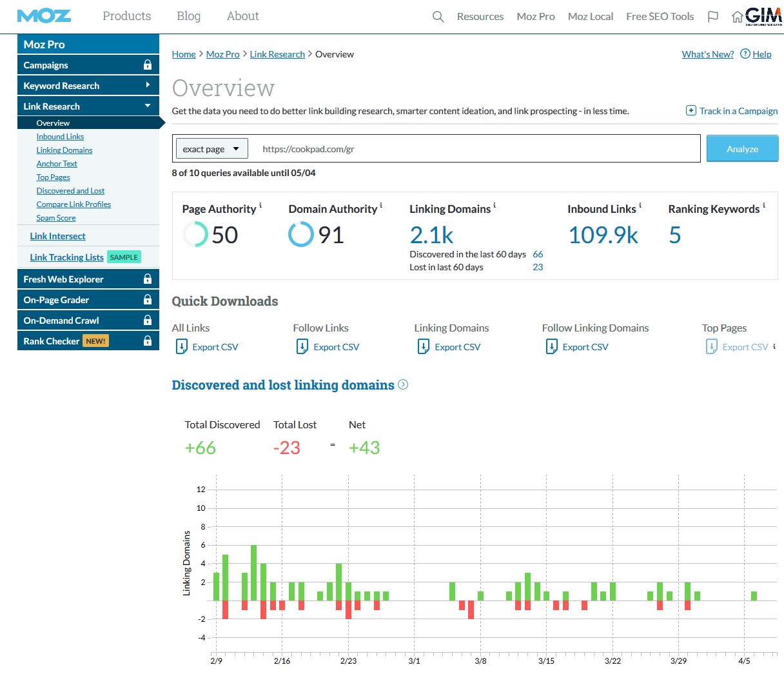Click the Linking Domains download icon
Viewport: 784px width, 674px height.
424,347
